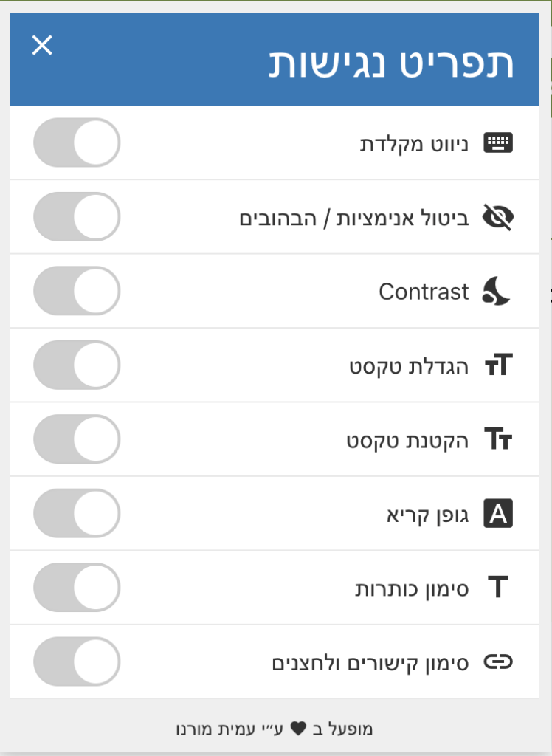
Task: Click the link marking chain icon
Action: click(x=497, y=661)
